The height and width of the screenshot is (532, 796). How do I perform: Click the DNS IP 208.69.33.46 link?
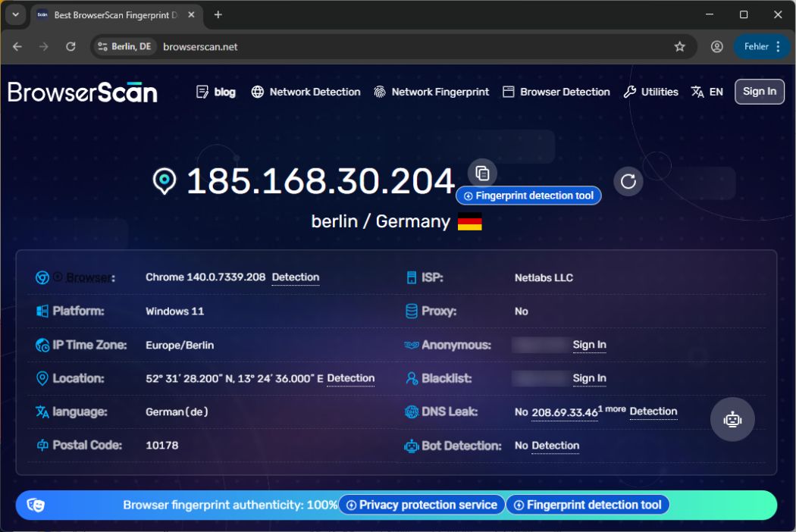click(x=565, y=412)
